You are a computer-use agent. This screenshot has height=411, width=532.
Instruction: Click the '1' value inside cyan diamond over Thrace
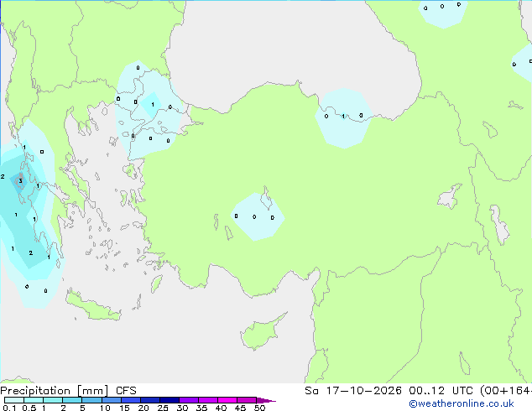tap(153, 105)
